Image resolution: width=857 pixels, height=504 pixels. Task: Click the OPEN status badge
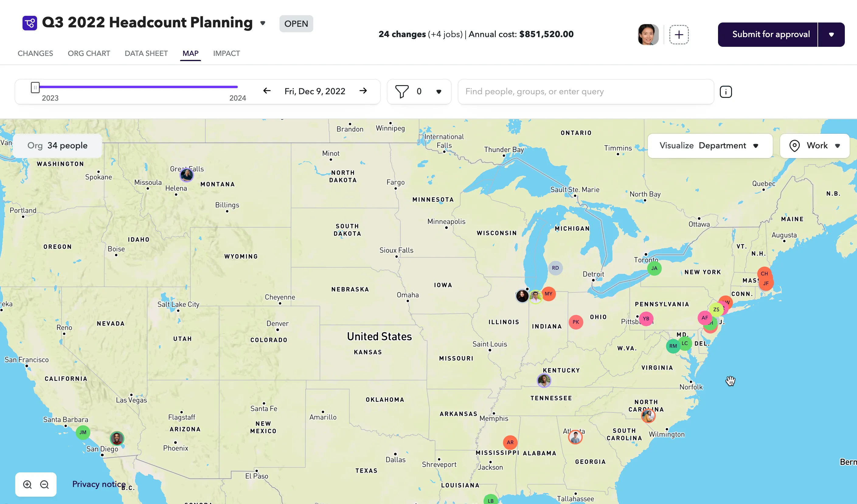click(296, 23)
